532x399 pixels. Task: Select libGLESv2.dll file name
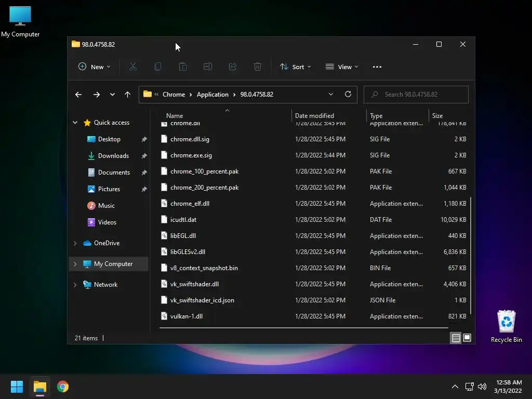point(188,252)
